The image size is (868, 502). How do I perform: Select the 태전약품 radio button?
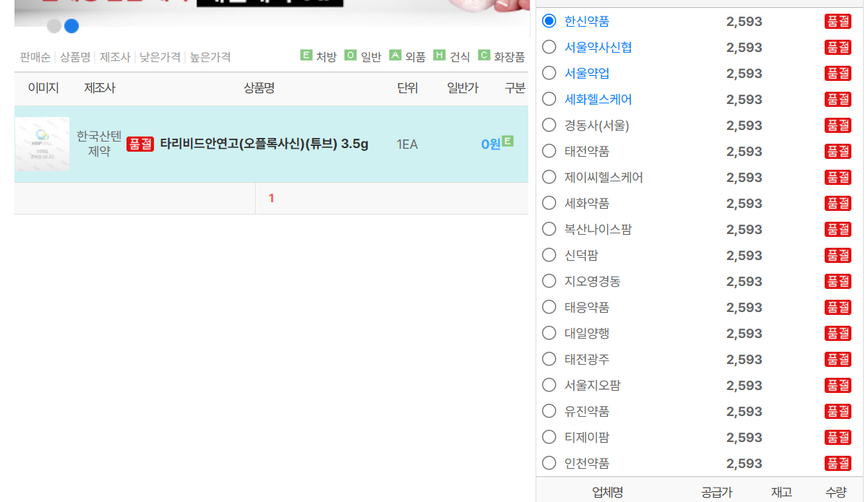click(549, 151)
